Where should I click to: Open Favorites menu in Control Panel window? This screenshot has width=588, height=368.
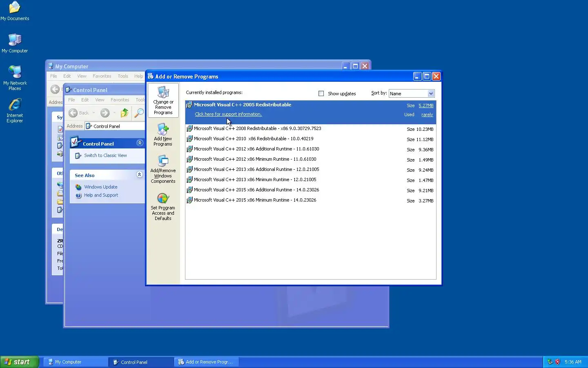click(x=120, y=100)
